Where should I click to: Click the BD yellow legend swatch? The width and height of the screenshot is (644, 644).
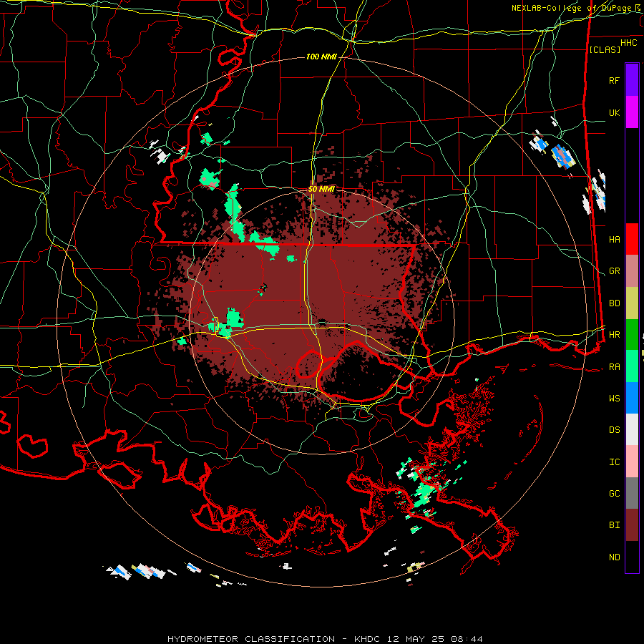632,303
